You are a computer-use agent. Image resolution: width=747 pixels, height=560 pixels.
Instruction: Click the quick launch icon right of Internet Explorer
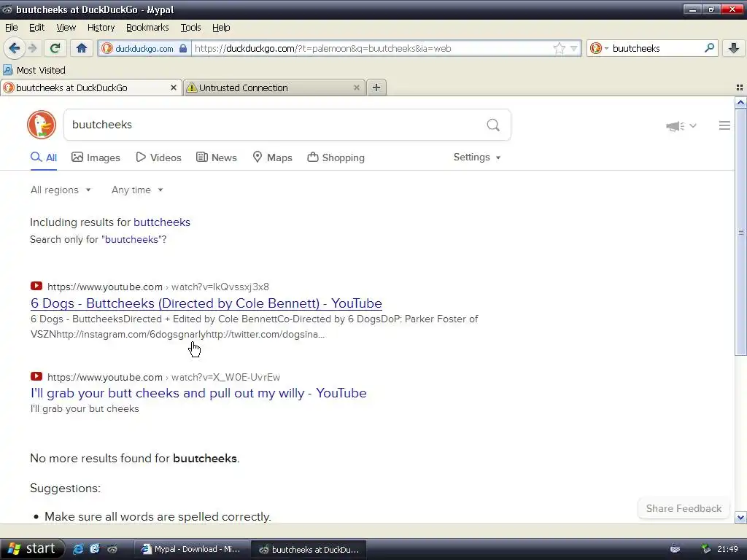click(95, 549)
